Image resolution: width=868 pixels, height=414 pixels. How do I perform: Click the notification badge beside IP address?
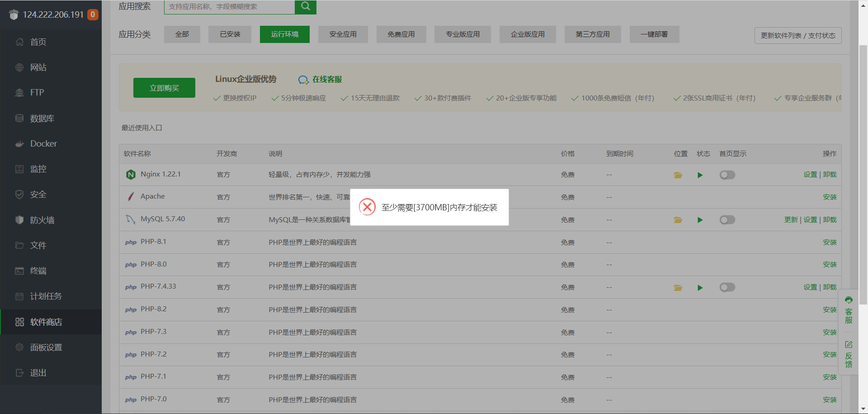pos(93,14)
